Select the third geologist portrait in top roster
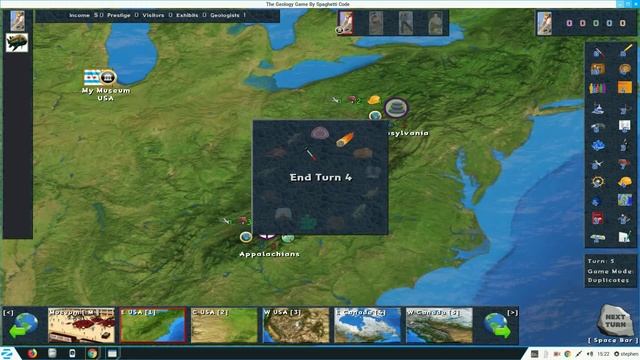Screen dimensions: 640x360 point(405,23)
